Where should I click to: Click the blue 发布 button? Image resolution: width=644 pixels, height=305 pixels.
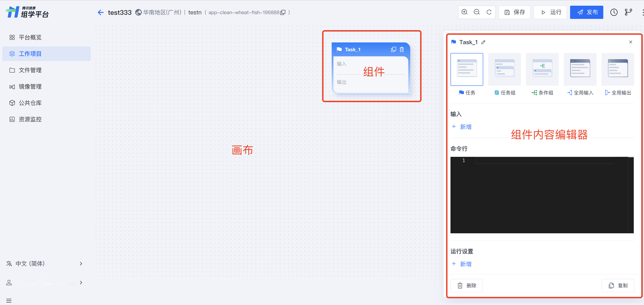[x=586, y=12]
